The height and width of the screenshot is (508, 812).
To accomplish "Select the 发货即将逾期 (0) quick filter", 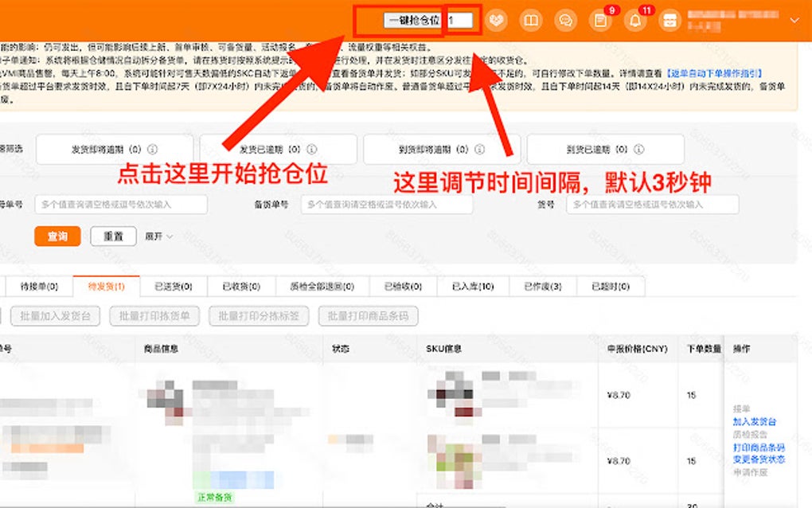I will tap(115, 149).
